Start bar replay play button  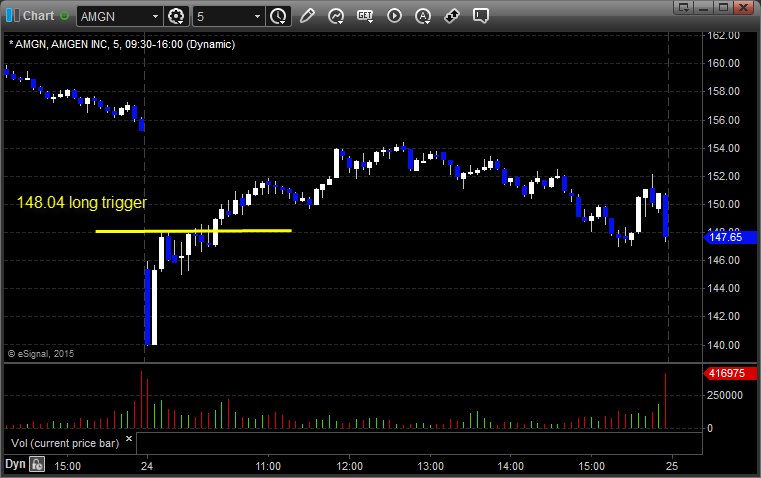point(394,16)
